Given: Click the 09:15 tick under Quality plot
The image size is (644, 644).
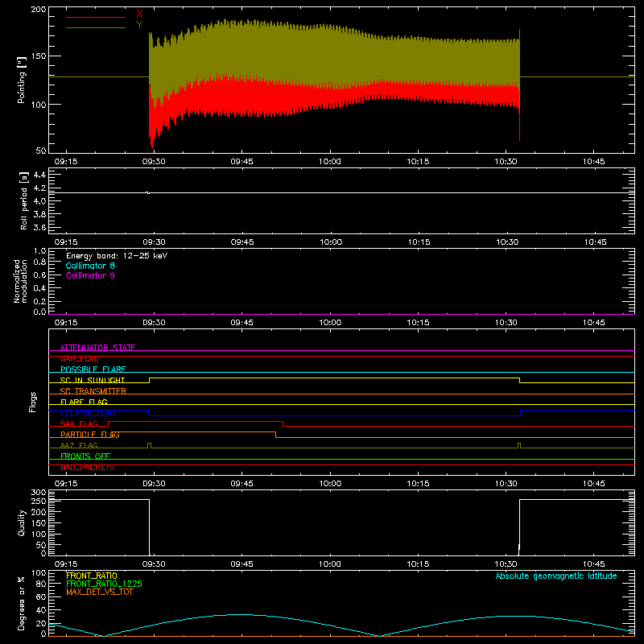Looking at the screenshot, I should pos(66,564).
